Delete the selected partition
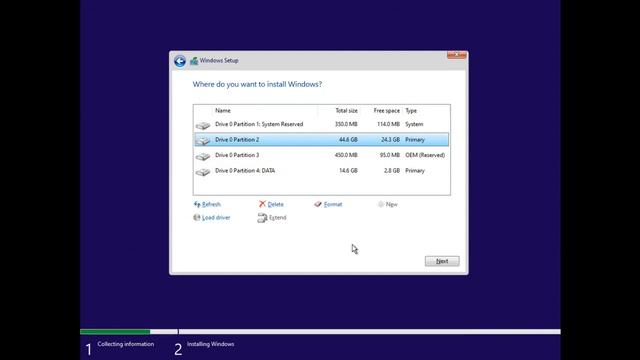Image resolution: width=640 pixels, height=360 pixels. [276, 204]
